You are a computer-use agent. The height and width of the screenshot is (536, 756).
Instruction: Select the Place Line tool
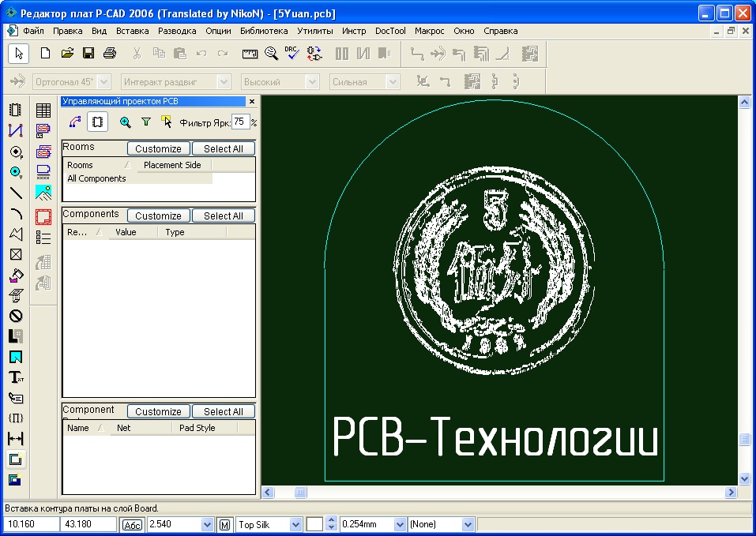pyautogui.click(x=16, y=193)
